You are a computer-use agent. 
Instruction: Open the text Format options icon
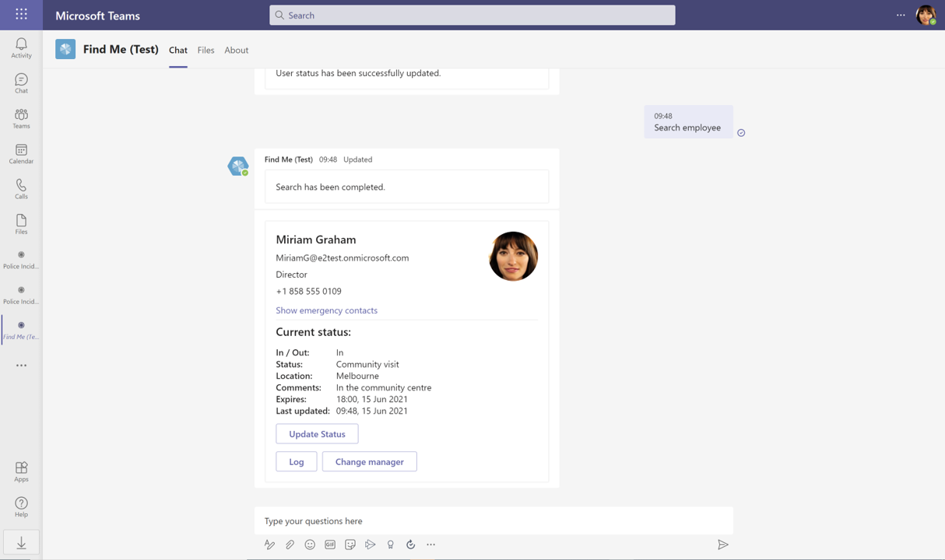pos(269,544)
